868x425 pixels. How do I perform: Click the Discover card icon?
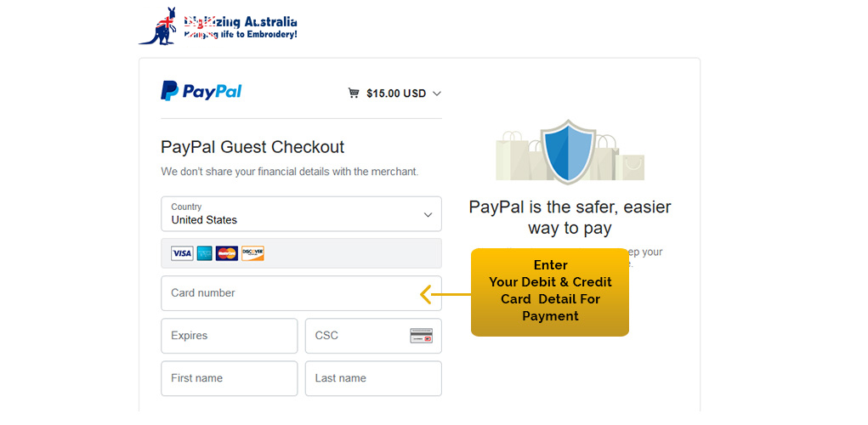pyautogui.click(x=252, y=253)
